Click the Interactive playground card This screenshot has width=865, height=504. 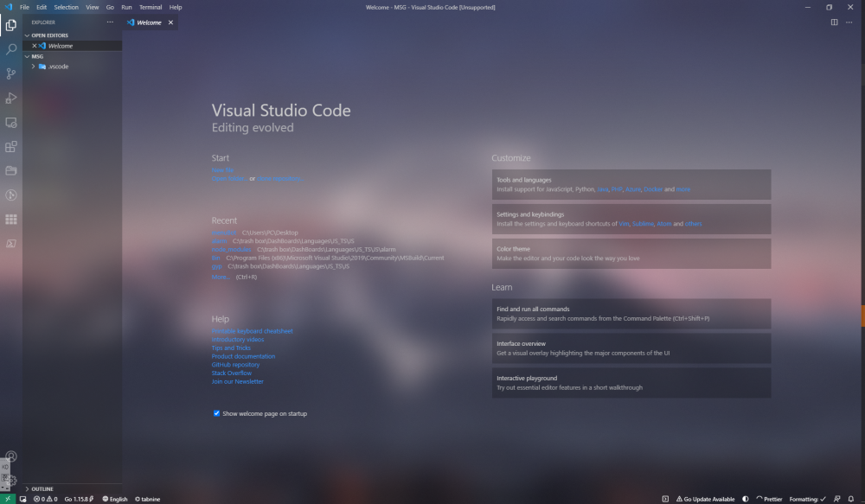point(631,383)
